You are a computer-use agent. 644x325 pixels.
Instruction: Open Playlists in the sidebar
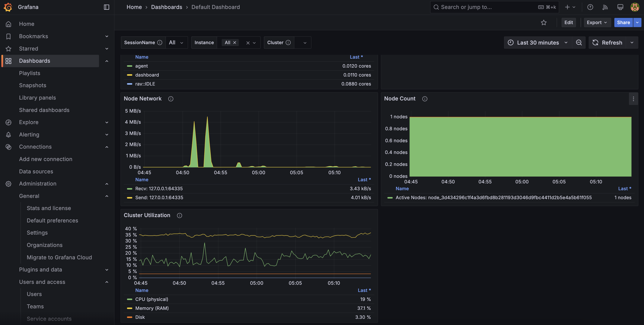coord(29,73)
